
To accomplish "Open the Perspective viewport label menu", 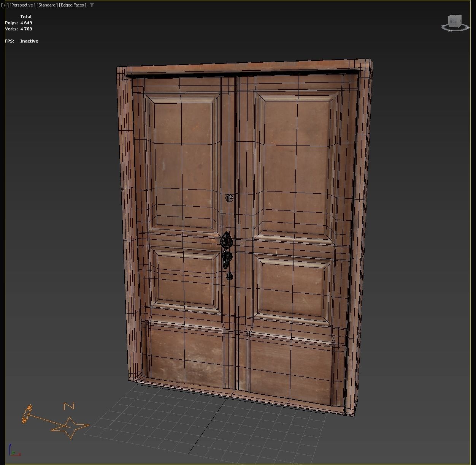I will [x=22, y=5].
